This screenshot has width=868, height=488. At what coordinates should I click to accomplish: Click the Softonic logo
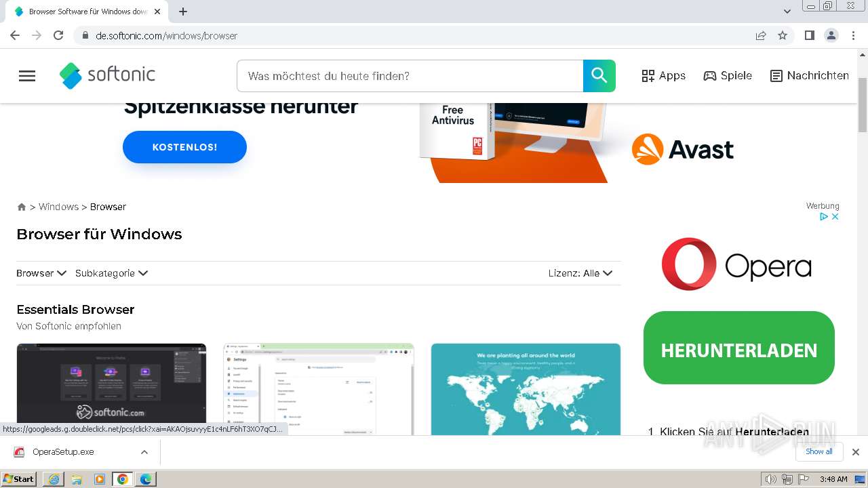107,75
